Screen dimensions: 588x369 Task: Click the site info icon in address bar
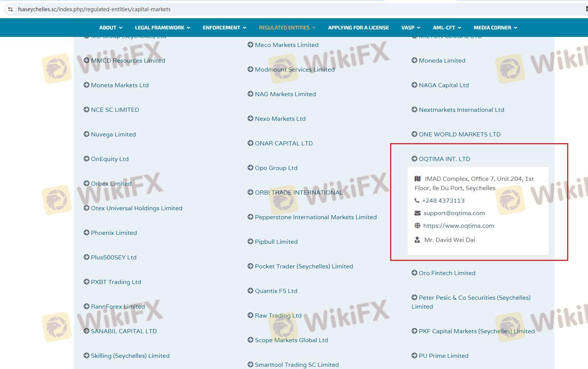10,9
